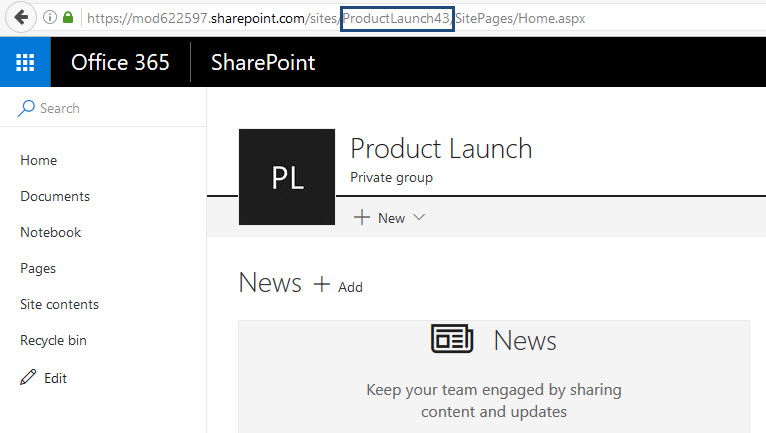Go to SharePoint start page link

click(x=263, y=63)
